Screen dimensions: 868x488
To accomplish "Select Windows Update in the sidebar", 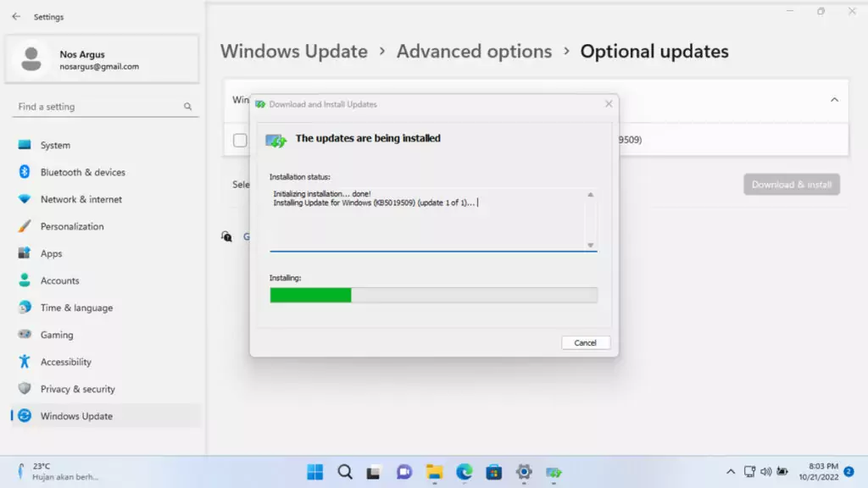I will click(x=106, y=416).
